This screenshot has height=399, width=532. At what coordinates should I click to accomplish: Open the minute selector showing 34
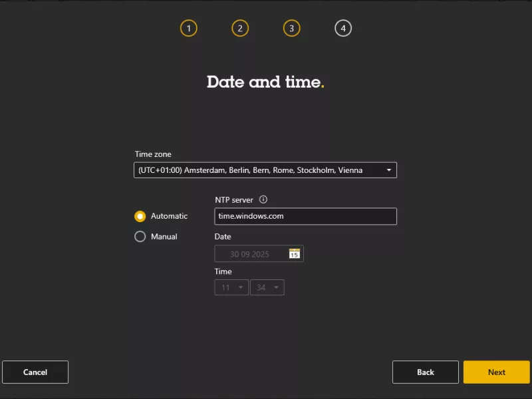(267, 287)
